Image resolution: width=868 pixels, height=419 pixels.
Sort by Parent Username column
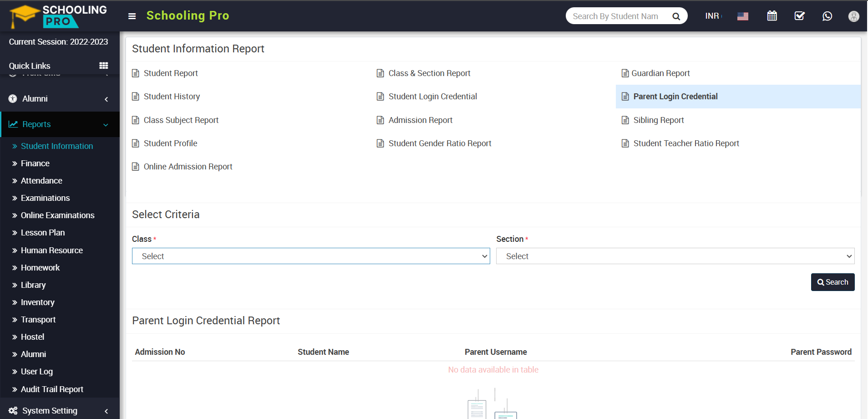496,352
